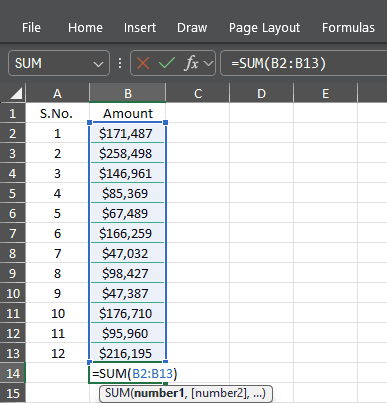Go to the Formulas tab
Image resolution: width=387 pixels, height=403 pixels.
348,28
